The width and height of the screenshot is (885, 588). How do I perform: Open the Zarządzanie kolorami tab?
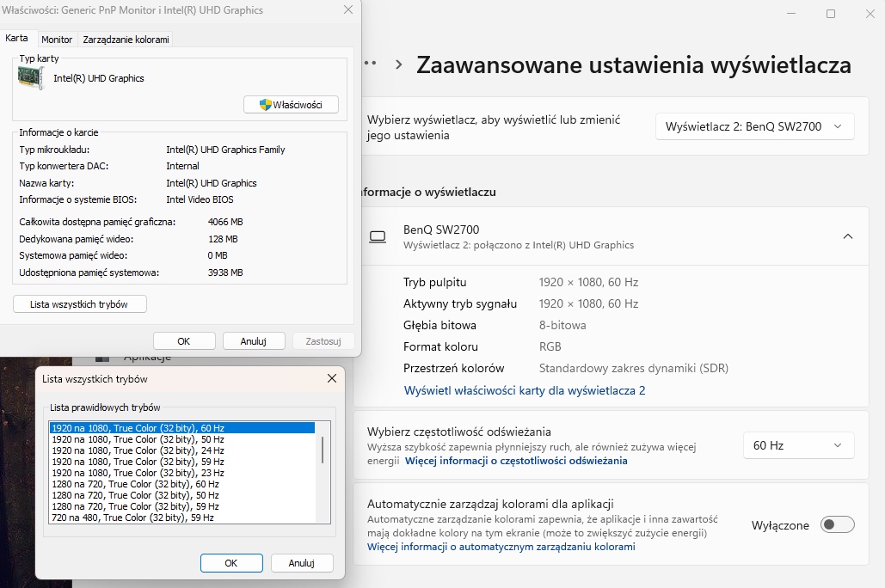(126, 40)
